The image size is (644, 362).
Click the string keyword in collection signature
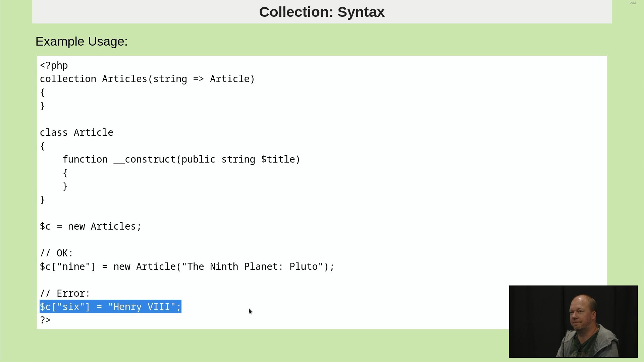(x=170, y=79)
